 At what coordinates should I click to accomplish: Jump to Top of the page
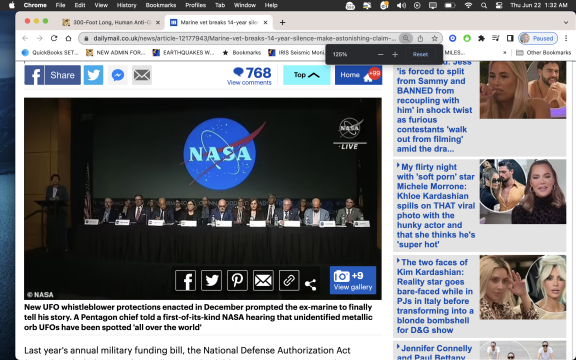point(307,75)
